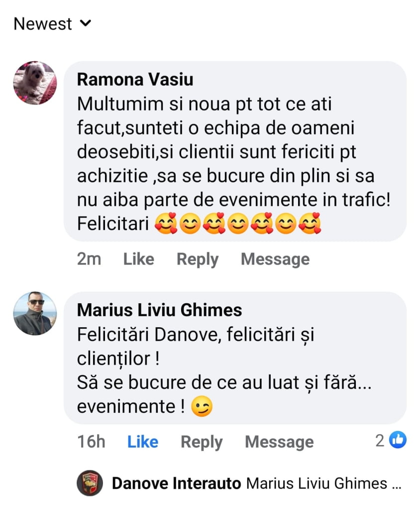Click the winking emoji in Marius' comment
Image resolution: width=420 pixels, height=510 pixels.
pos(202,407)
